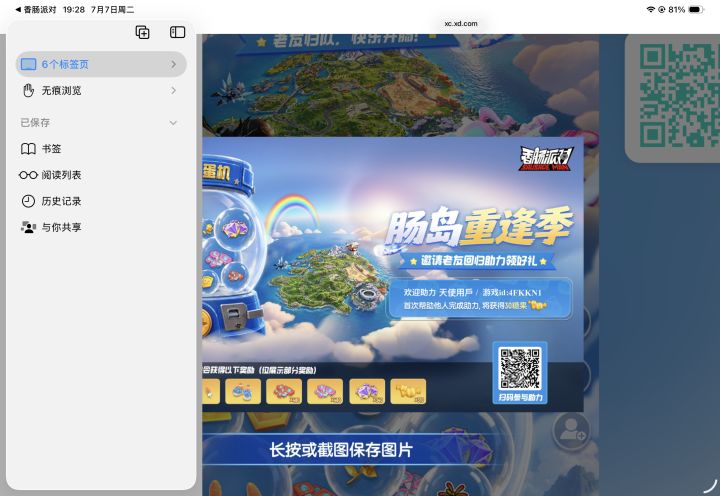Click the 仅展示部分奖励 reward caption
Image resolution: width=720 pixels, height=496 pixels.
tap(287, 370)
